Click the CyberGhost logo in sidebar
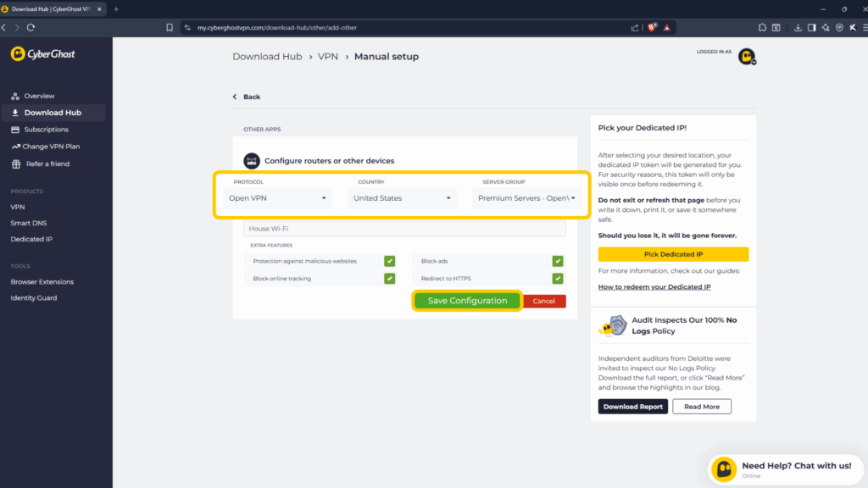This screenshot has height=488, width=868. point(42,53)
